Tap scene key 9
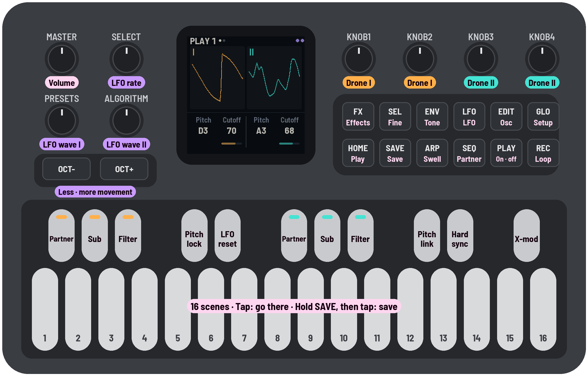588x376 pixels. tap(311, 309)
